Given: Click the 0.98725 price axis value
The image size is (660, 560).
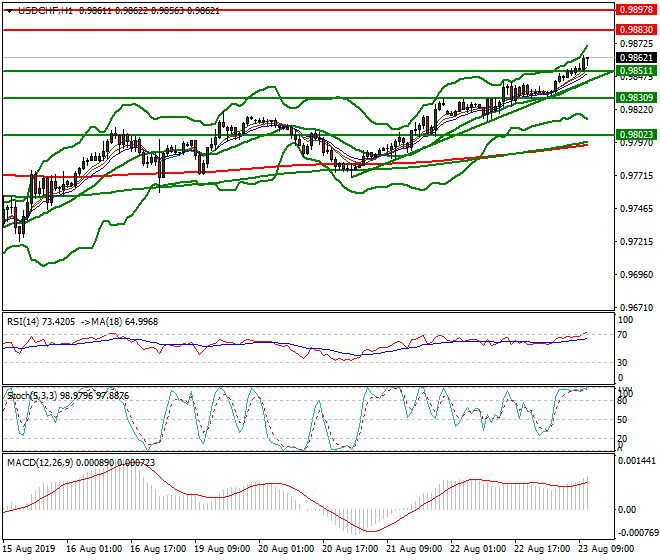Looking at the screenshot, I should point(637,44).
